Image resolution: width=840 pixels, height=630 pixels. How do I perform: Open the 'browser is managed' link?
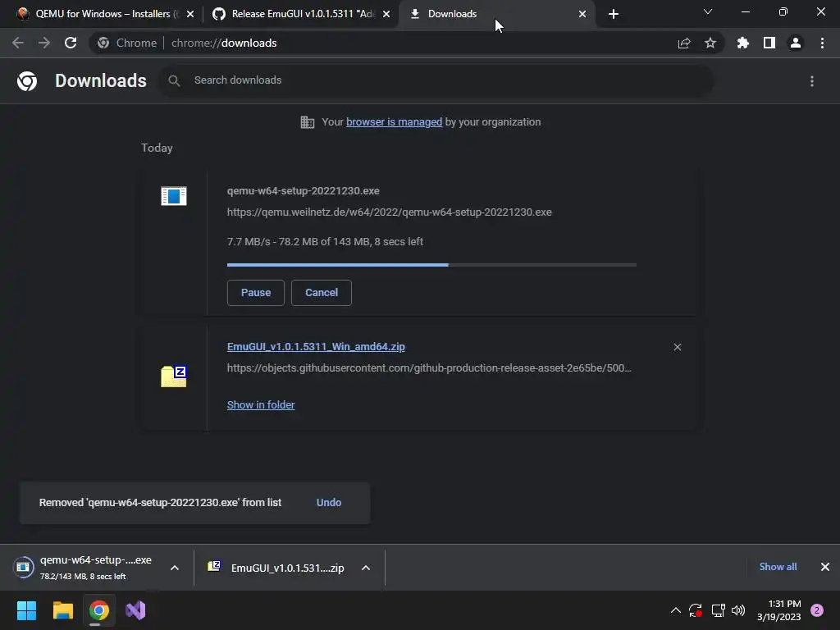pos(395,122)
